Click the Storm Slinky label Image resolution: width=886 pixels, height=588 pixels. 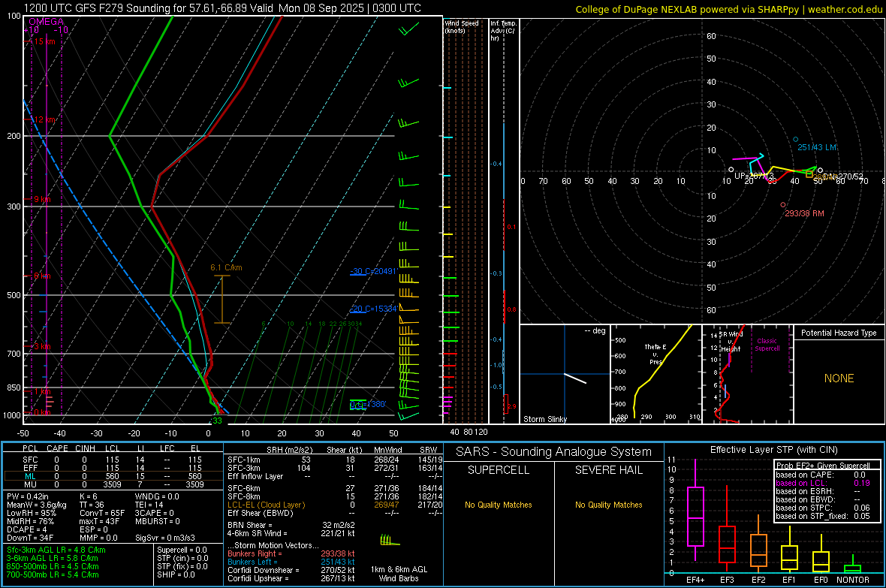[x=544, y=419]
